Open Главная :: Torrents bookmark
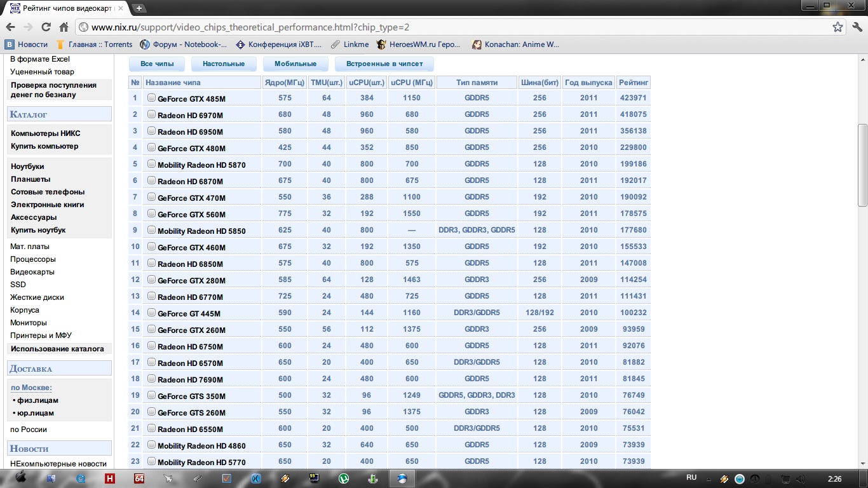868x488 pixels. click(94, 44)
